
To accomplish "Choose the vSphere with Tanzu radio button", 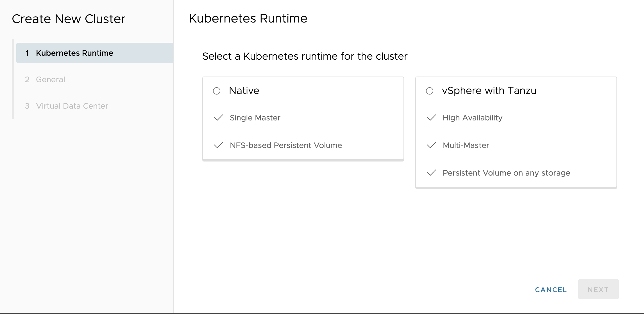I will tap(430, 91).
